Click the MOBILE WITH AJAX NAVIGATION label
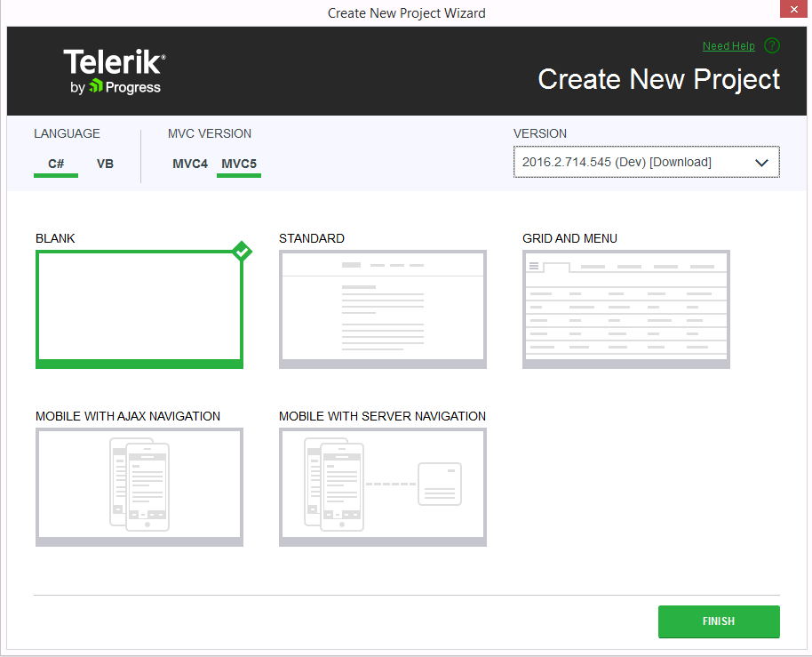The width and height of the screenshot is (812, 657). click(128, 416)
